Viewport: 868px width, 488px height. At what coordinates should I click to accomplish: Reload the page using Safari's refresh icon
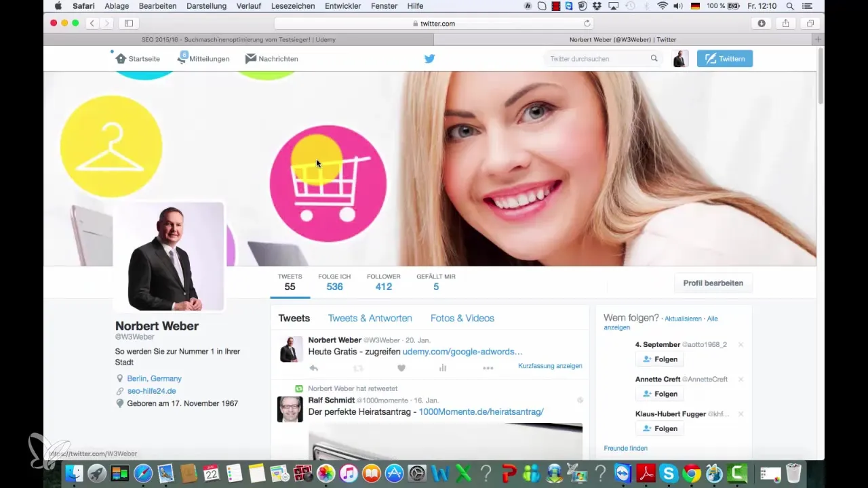587,23
